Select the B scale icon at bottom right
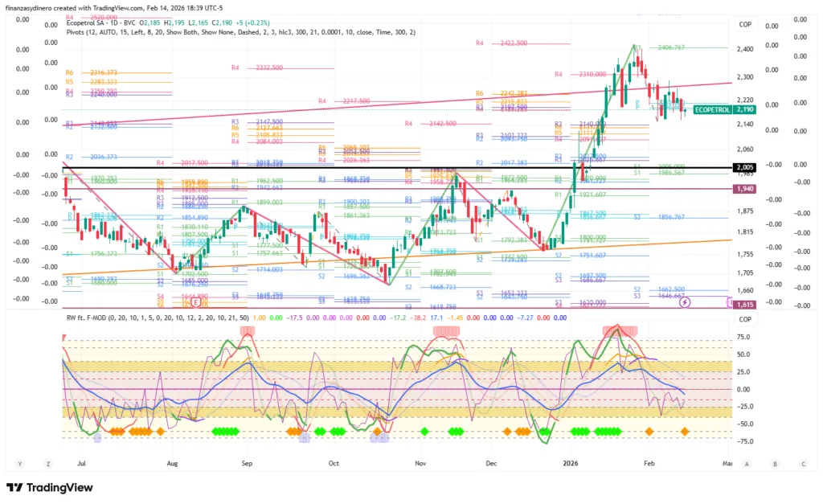 pyautogui.click(x=776, y=464)
